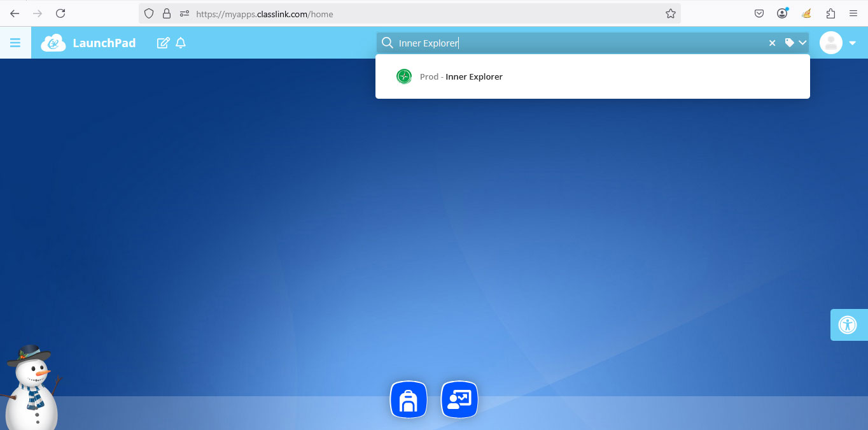This screenshot has width=868, height=430.
Task: Click the yellow broom extension icon
Action: click(806, 13)
